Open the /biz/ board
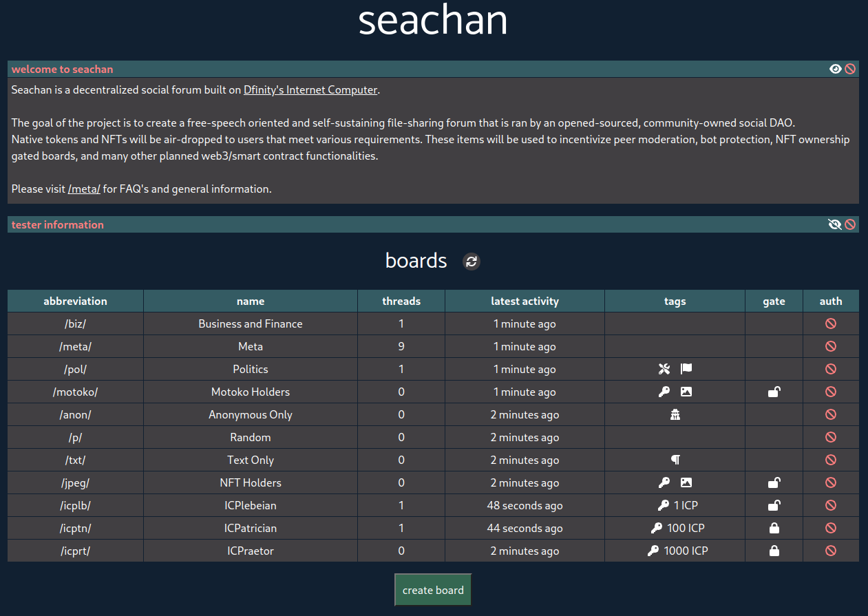This screenshot has height=616, width=868. pyautogui.click(x=76, y=323)
